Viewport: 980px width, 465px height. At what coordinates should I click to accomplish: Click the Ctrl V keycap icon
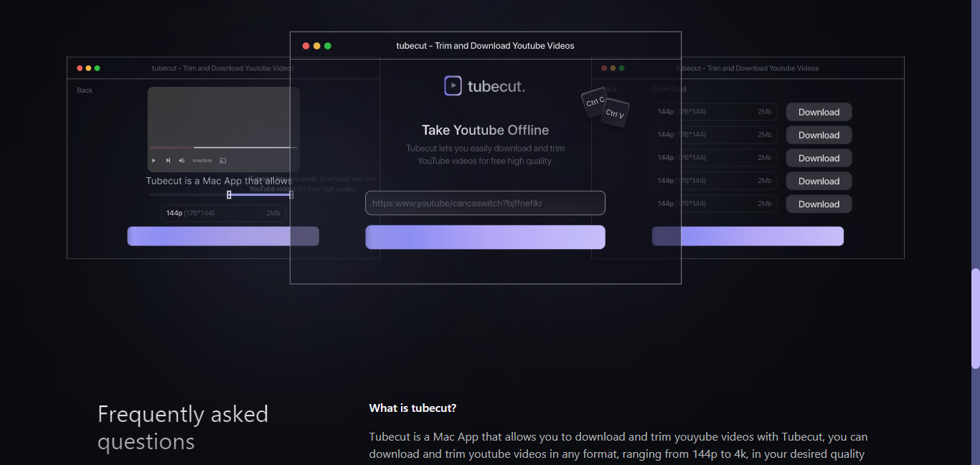click(615, 113)
